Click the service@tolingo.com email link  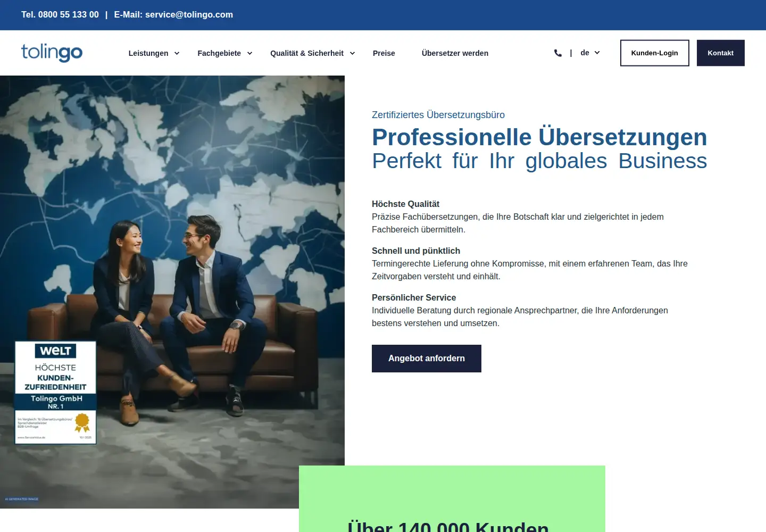coord(189,15)
